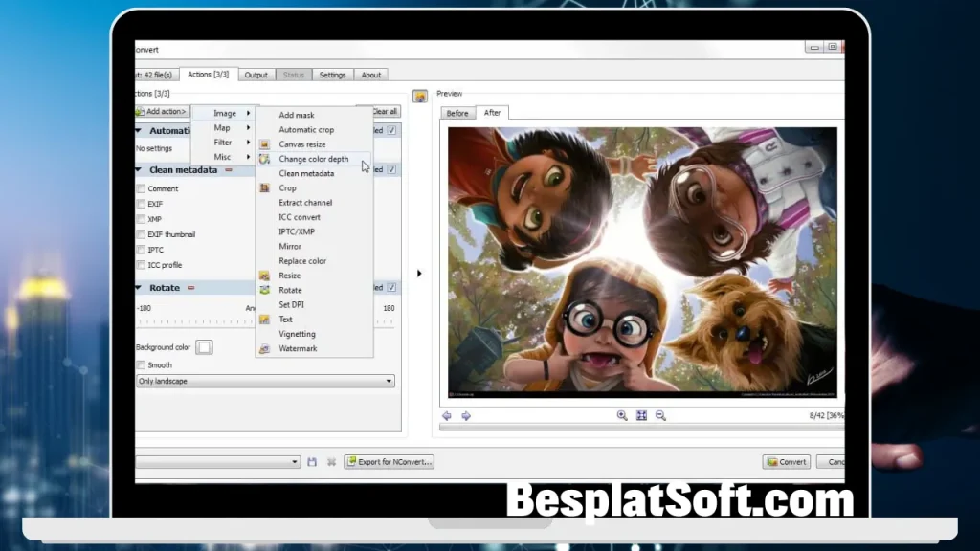Viewport: 980px width, 551px height.
Task: Save the current preset with the floppy icon
Action: coord(311,461)
